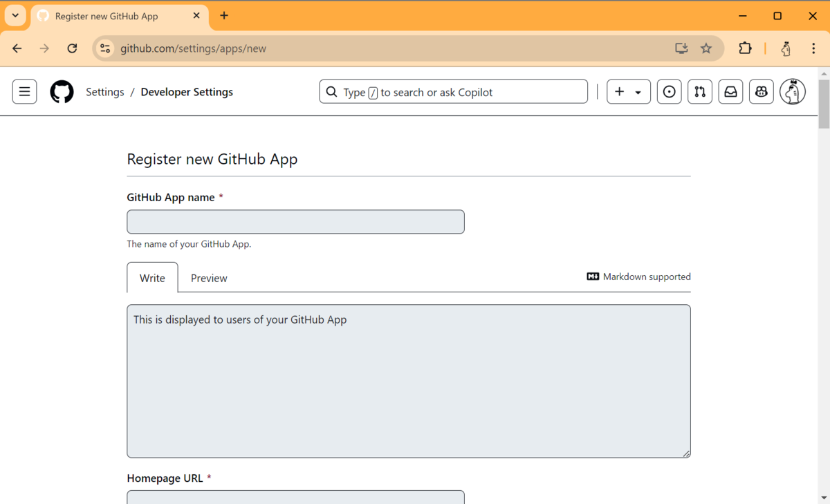830x504 pixels.
Task: Open your Issues via the circle-dot icon
Action: 669,91
